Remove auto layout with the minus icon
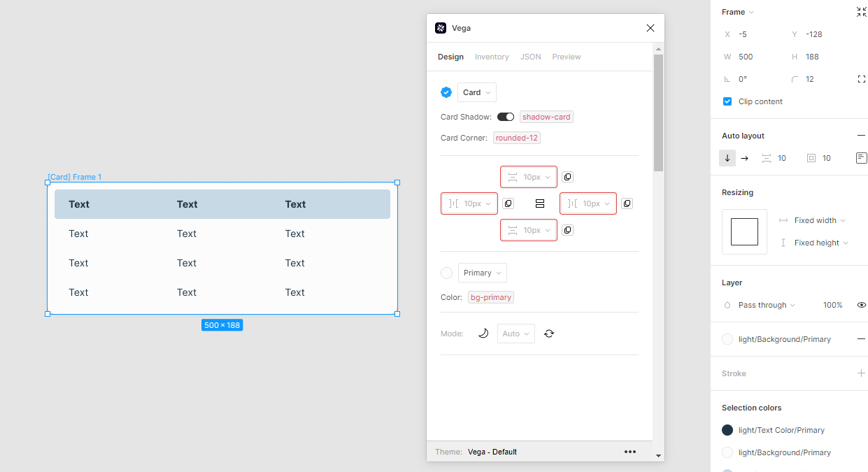This screenshot has height=472, width=868. [861, 136]
